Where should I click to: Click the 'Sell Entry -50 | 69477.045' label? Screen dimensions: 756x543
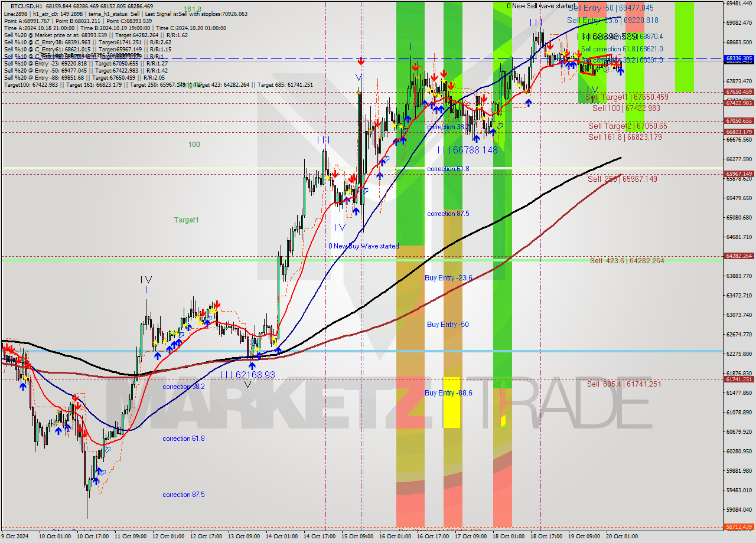[x=611, y=8]
